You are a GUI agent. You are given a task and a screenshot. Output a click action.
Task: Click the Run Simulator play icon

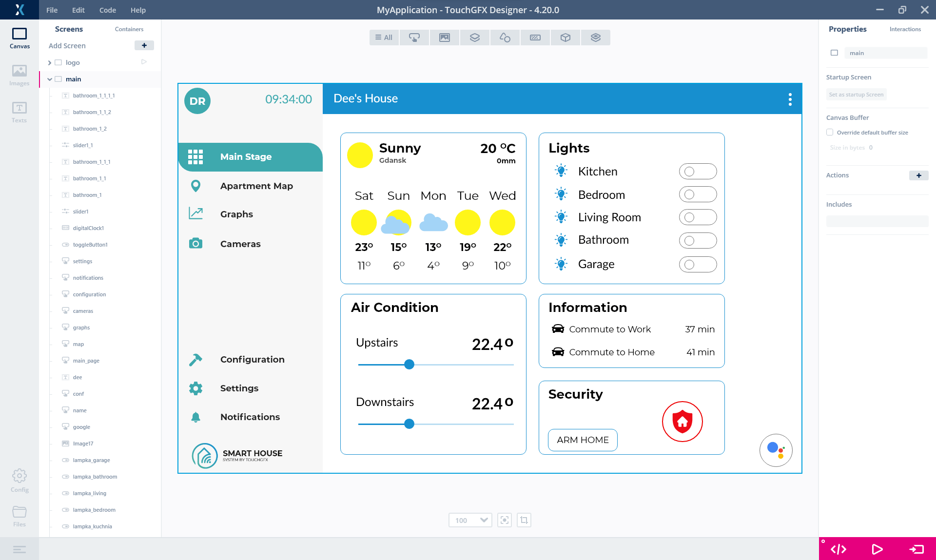(877, 549)
